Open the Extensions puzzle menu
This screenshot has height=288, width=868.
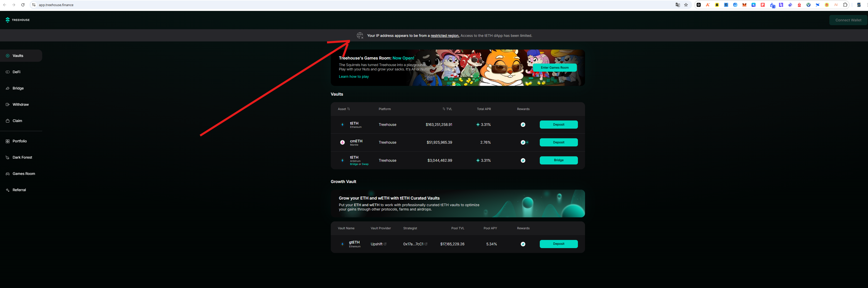(x=845, y=5)
